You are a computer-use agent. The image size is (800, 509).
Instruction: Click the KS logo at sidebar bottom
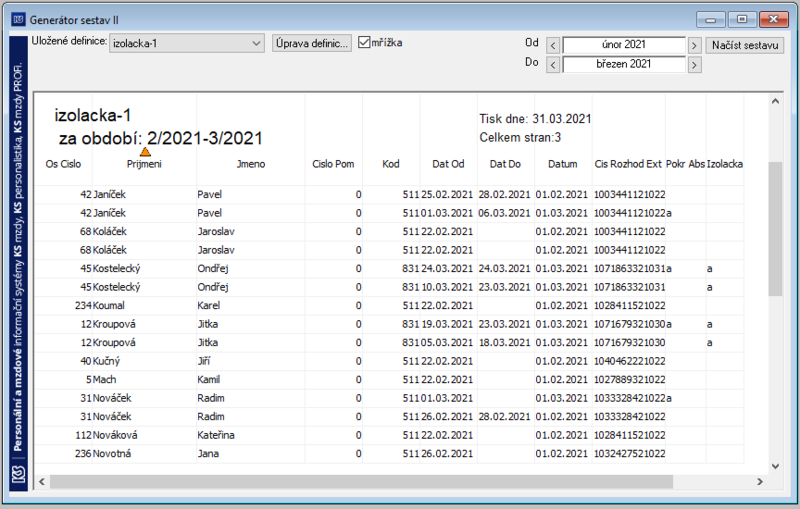(18, 476)
